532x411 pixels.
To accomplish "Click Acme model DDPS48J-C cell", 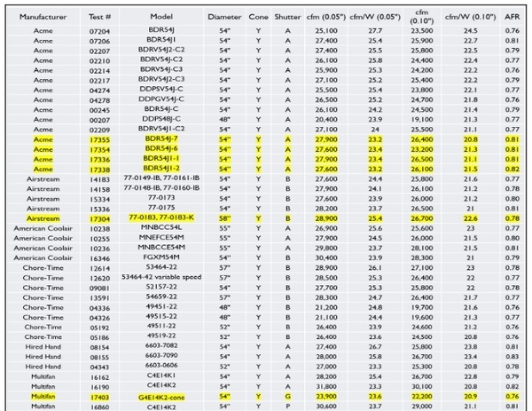I will [161, 119].
